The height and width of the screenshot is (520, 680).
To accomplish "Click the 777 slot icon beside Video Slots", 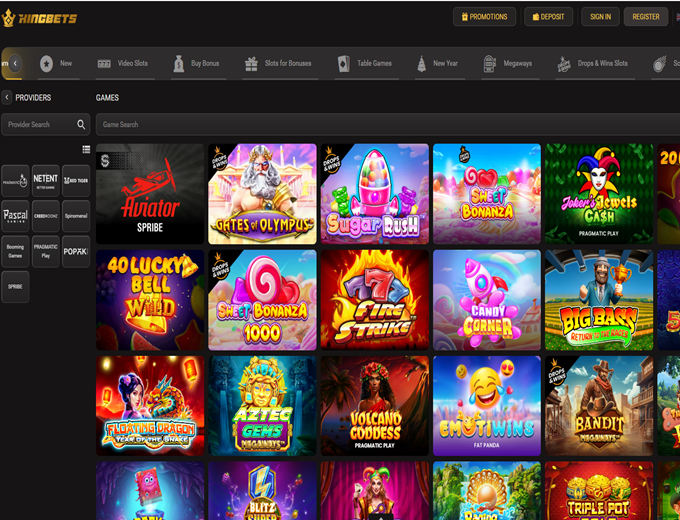I will click(104, 64).
